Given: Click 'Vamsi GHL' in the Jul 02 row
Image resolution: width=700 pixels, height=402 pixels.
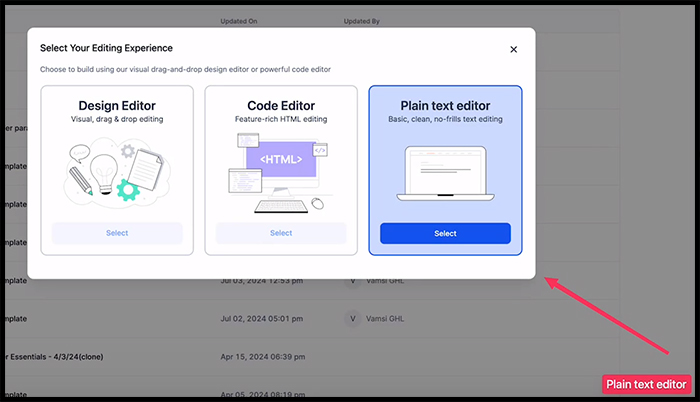Looking at the screenshot, I should 385,319.
